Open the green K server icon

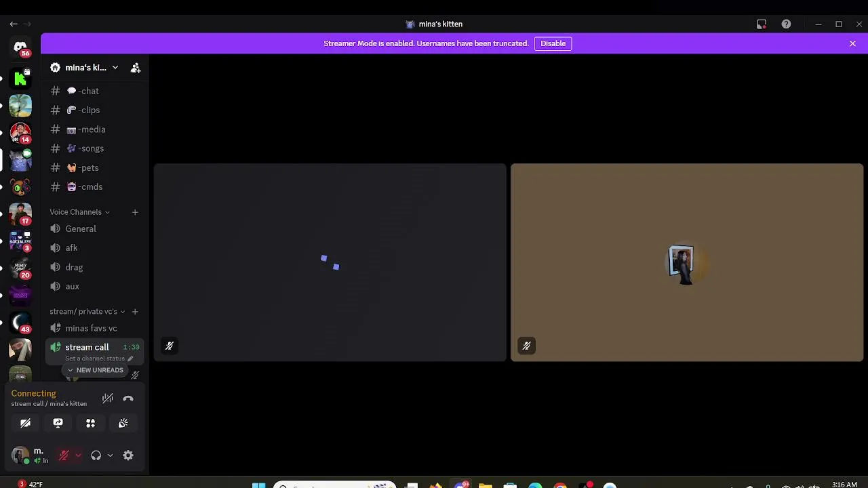pos(20,79)
